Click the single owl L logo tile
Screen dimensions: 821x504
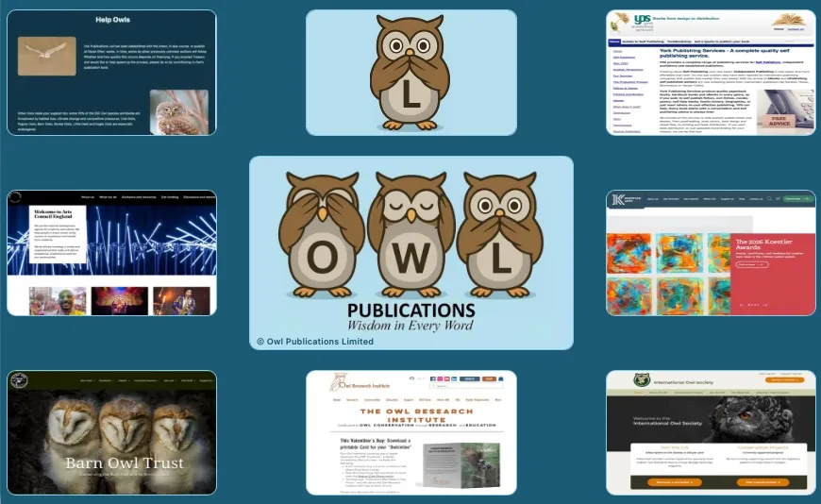click(410, 73)
